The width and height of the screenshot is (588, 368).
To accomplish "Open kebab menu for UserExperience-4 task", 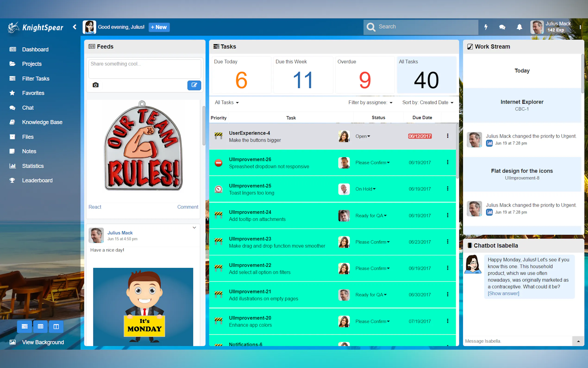I will pos(447,136).
